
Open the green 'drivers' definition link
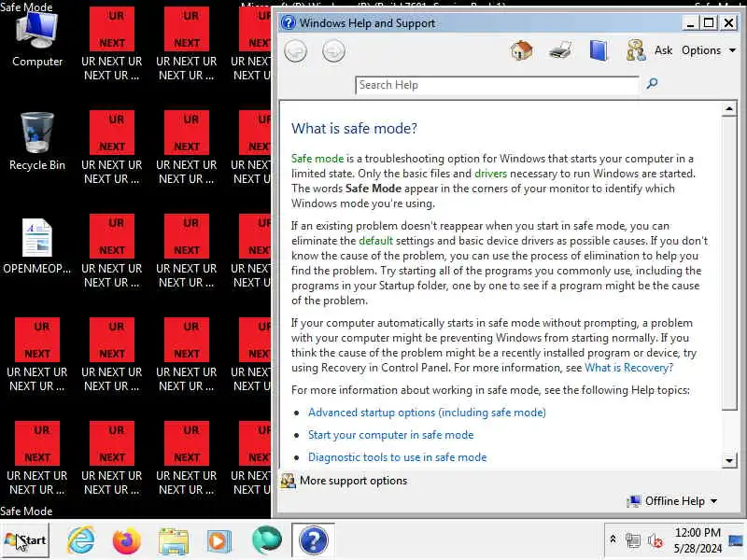[491, 174]
